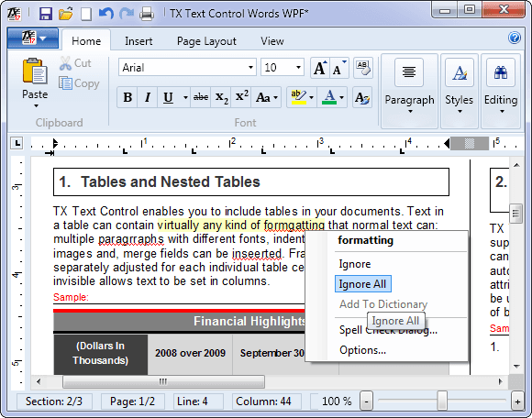The height and width of the screenshot is (418, 532).
Task: Expand the Editing group
Action: pos(501,91)
